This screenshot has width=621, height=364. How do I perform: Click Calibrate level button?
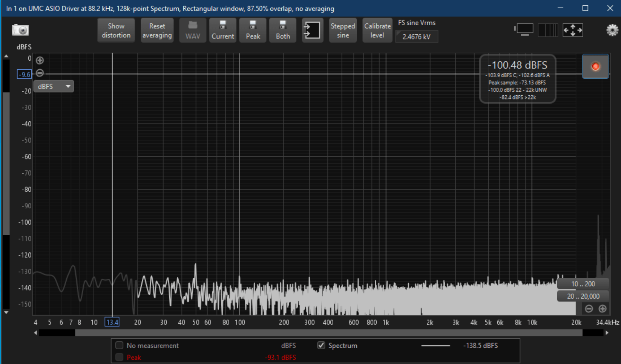pos(377,30)
